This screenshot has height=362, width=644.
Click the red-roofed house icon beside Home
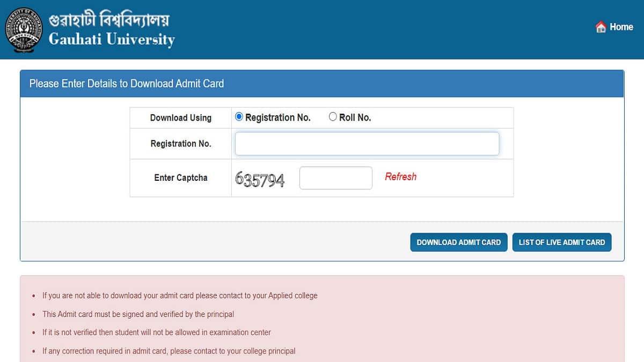pyautogui.click(x=599, y=26)
